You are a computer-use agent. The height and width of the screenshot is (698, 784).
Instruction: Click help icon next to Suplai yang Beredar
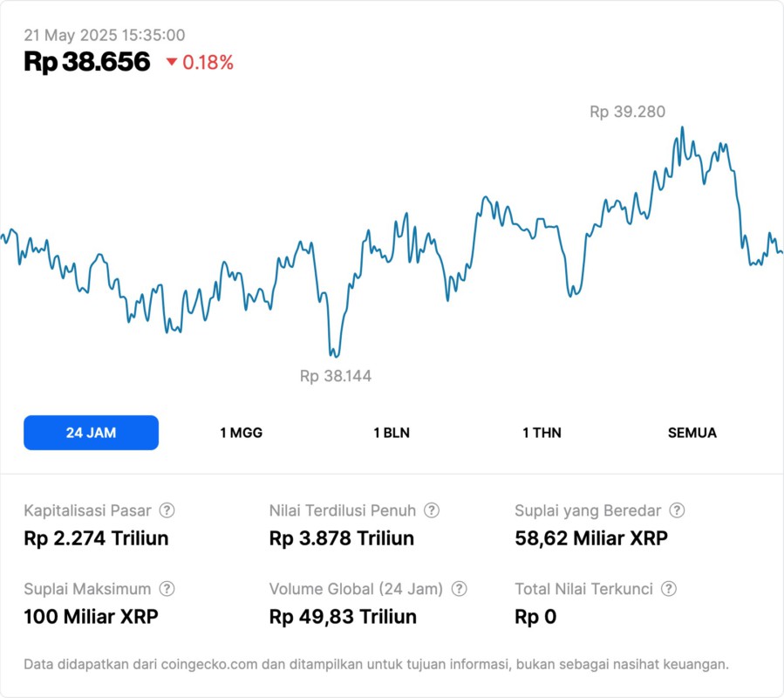(677, 510)
